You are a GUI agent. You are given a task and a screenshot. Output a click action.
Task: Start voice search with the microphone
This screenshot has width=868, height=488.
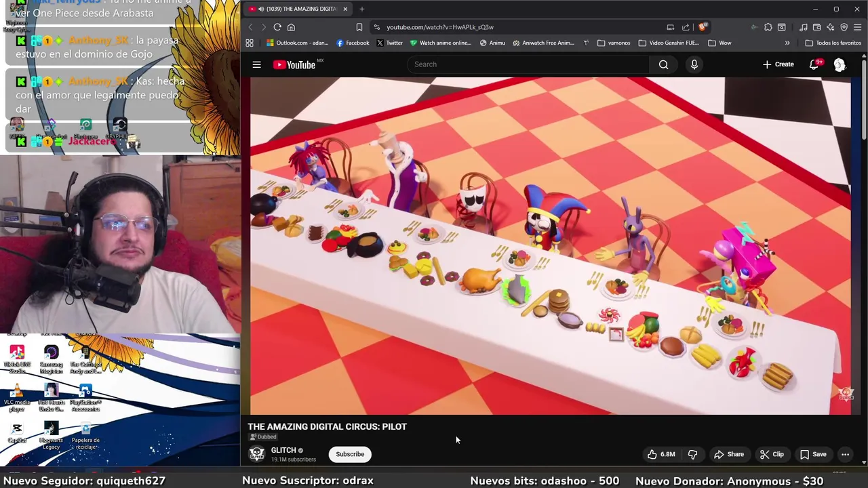pos(694,64)
